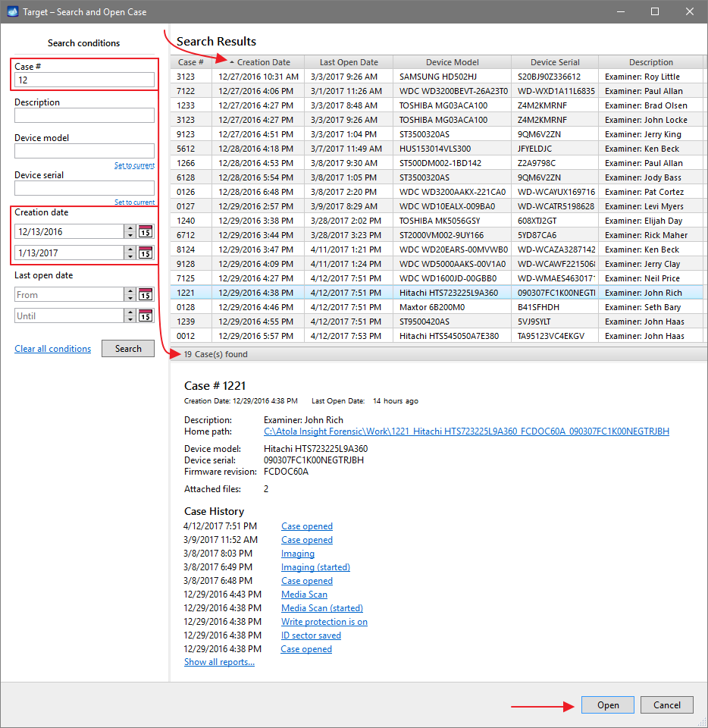Open the calendar for the 'From' last open date
This screenshot has width=708, height=728.
click(144, 294)
